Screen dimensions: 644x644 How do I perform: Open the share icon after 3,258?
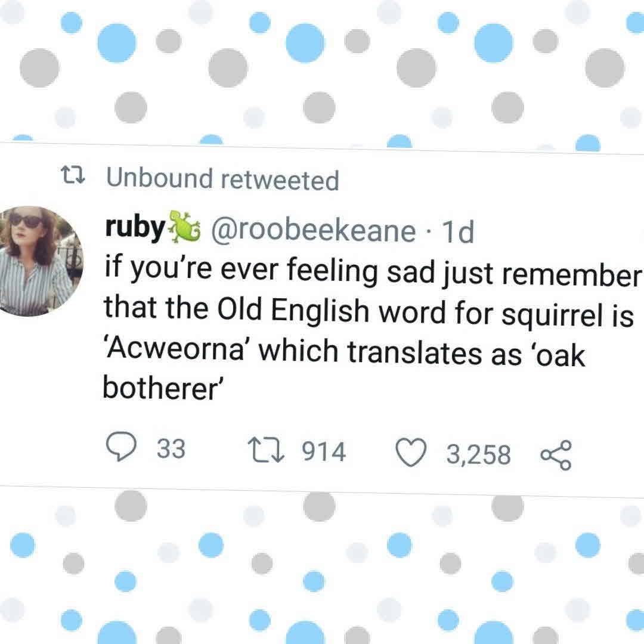click(x=555, y=457)
